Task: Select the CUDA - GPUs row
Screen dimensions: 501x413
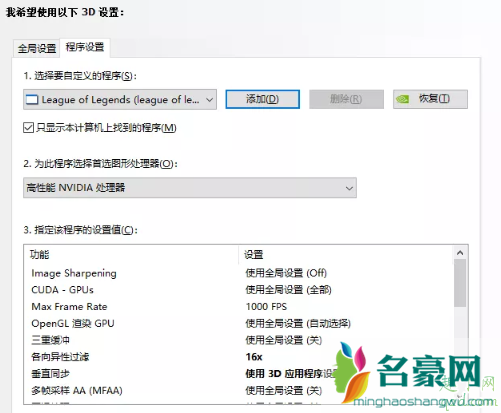Action: [239, 290]
